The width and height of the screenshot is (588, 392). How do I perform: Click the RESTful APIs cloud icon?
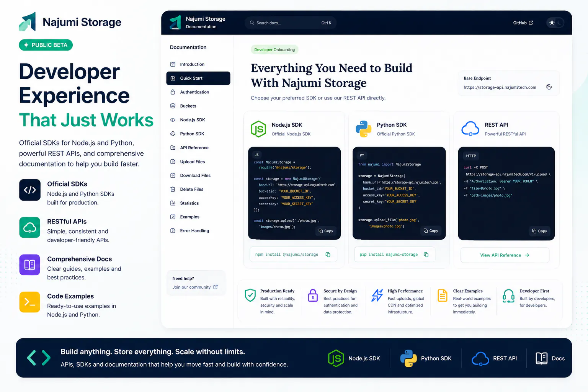30,227
